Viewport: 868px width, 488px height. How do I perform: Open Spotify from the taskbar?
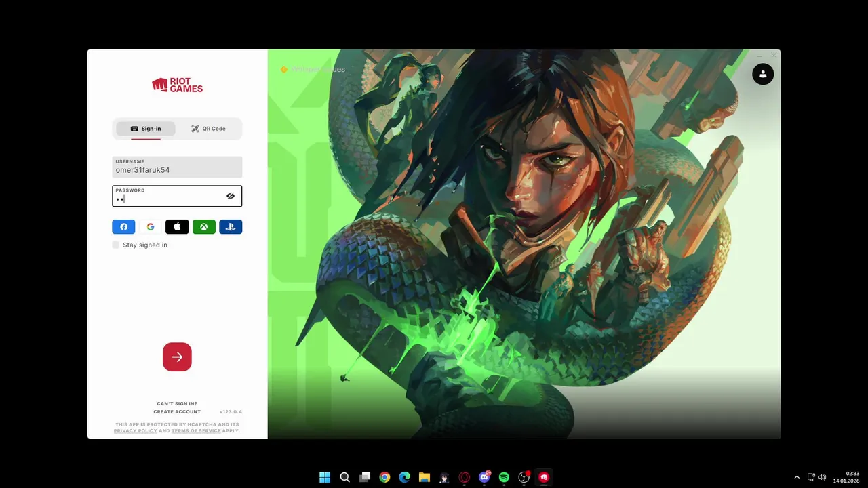[x=504, y=477]
